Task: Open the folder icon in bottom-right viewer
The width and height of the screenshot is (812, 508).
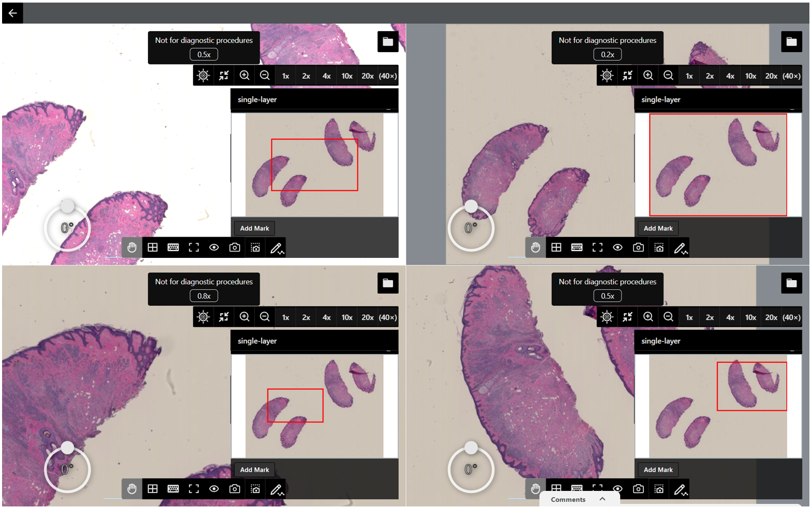Action: click(791, 283)
